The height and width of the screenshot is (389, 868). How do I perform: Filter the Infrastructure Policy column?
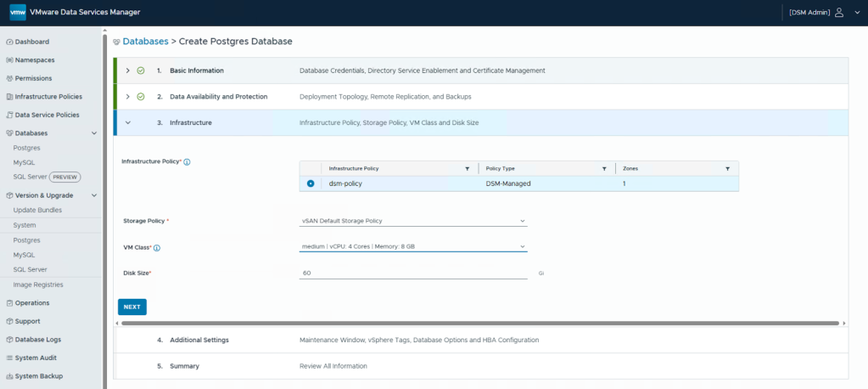coord(467,169)
